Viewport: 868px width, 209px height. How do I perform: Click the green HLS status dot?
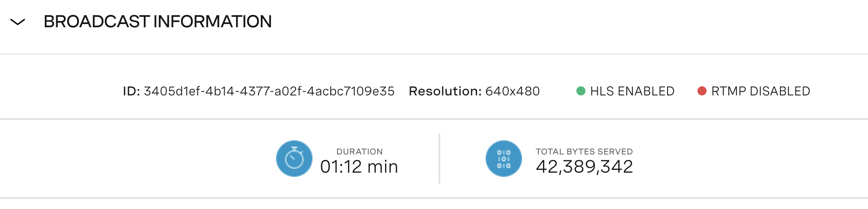pyautogui.click(x=580, y=91)
